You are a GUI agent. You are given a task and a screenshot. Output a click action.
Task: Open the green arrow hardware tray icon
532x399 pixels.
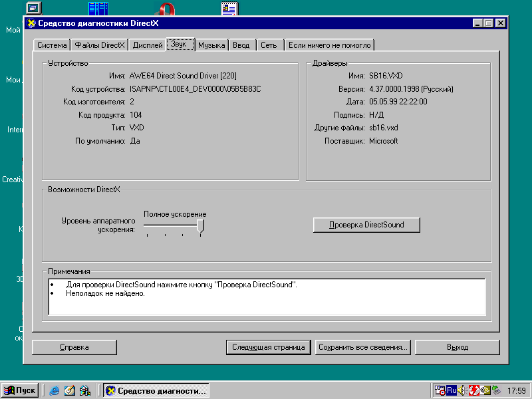click(x=495, y=390)
